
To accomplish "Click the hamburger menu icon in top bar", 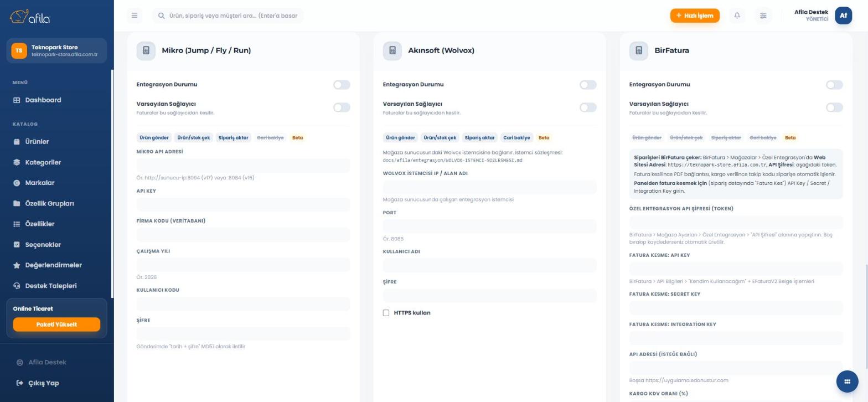I will pyautogui.click(x=135, y=16).
